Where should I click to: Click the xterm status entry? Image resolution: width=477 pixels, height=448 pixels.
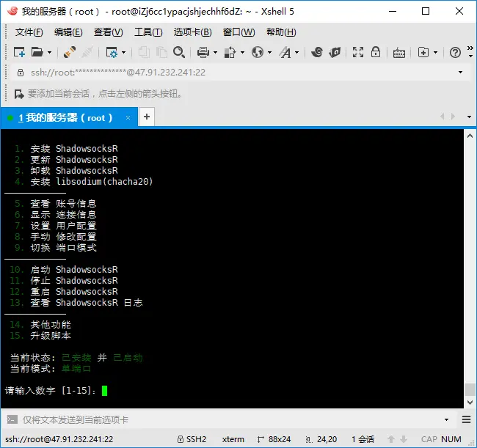pyautogui.click(x=233, y=439)
